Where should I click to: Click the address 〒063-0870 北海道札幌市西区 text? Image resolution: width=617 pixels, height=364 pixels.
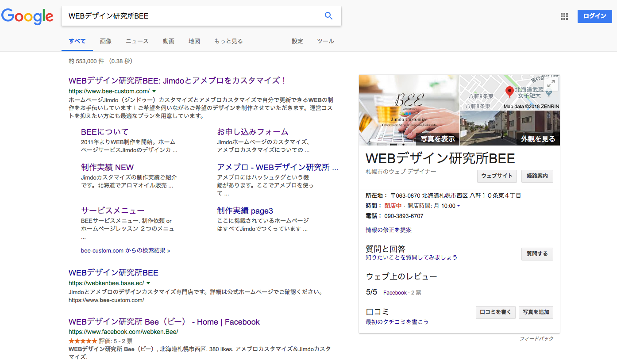click(x=456, y=195)
